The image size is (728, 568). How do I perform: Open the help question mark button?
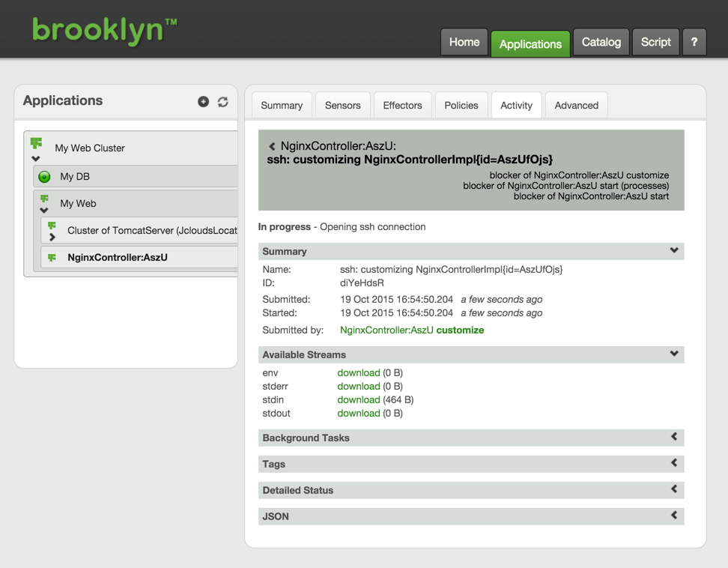[694, 43]
